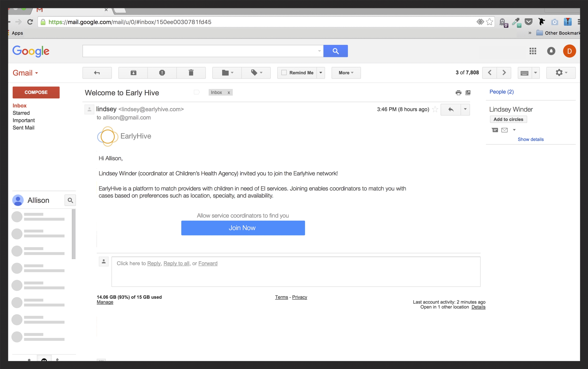Reload the page in Chrome
Viewport: 588px width, 369px height.
(x=30, y=22)
